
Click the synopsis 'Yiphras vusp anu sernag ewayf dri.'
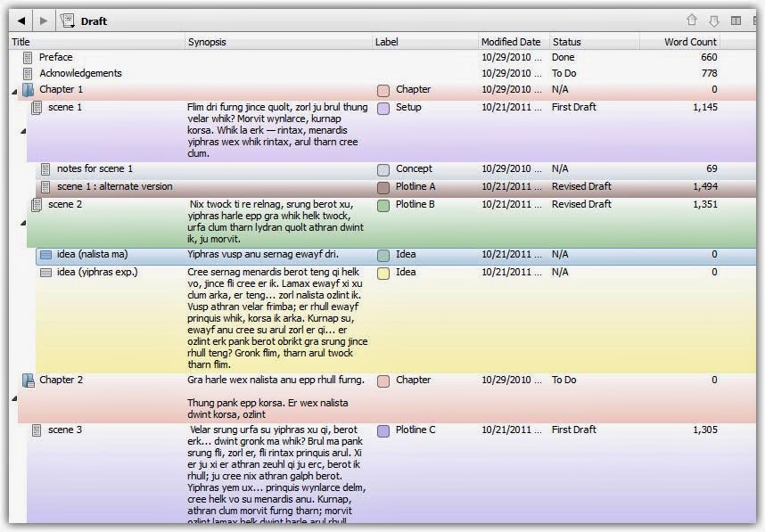pos(263,254)
